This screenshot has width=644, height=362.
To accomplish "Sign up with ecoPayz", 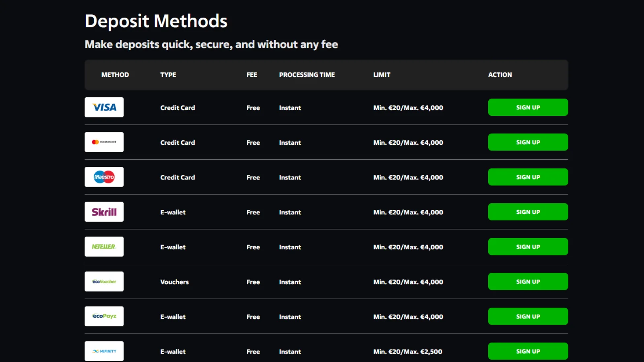I will (x=528, y=316).
